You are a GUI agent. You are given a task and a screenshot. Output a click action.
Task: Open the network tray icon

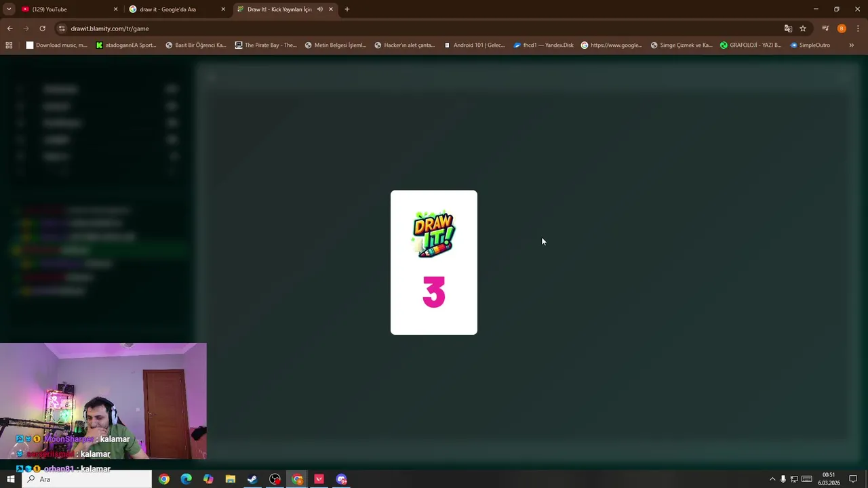point(794,479)
